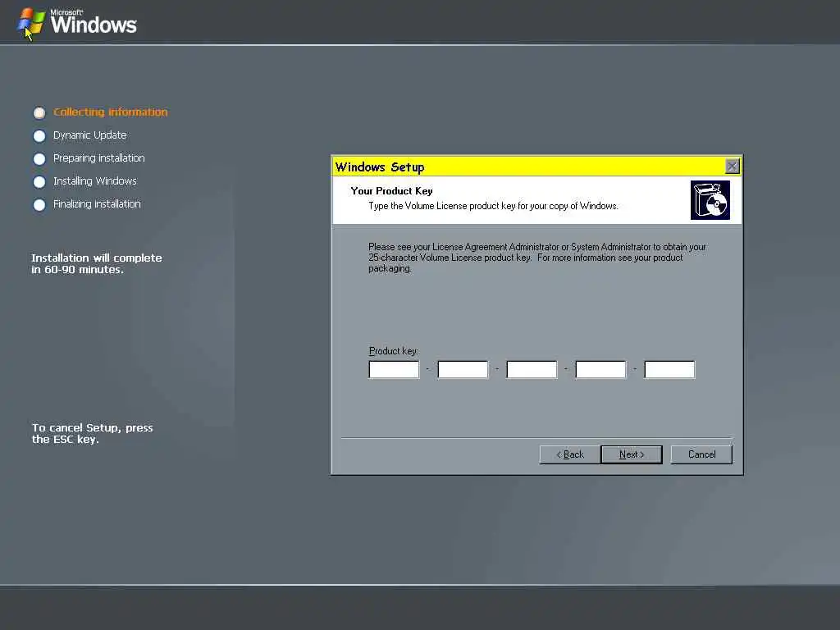Click the Collecting information step bullet
This screenshot has width=840, height=630.
(x=39, y=112)
